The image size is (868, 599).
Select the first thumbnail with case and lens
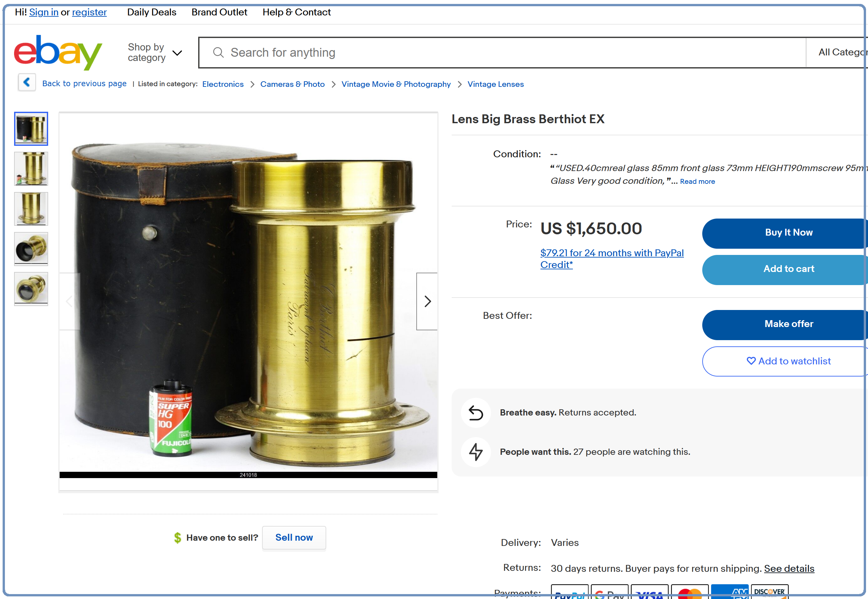tap(31, 129)
